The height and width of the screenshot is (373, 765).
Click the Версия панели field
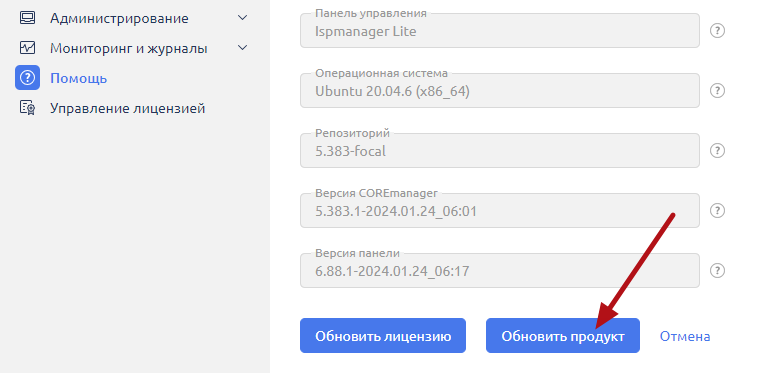click(500, 270)
